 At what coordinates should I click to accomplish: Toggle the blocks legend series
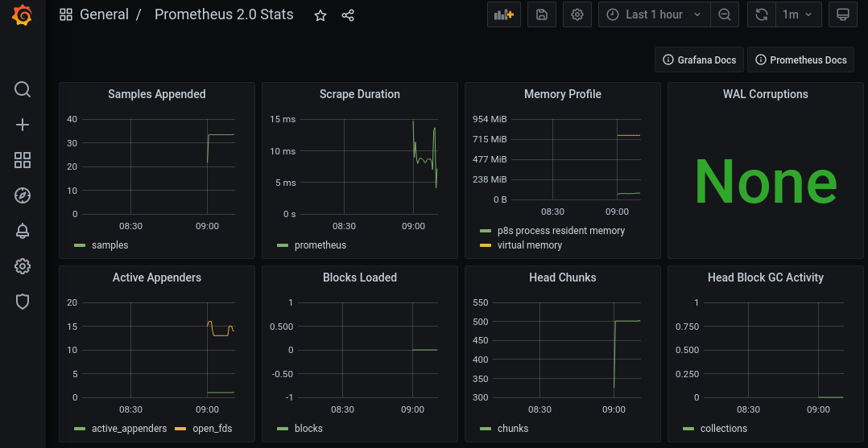308,429
